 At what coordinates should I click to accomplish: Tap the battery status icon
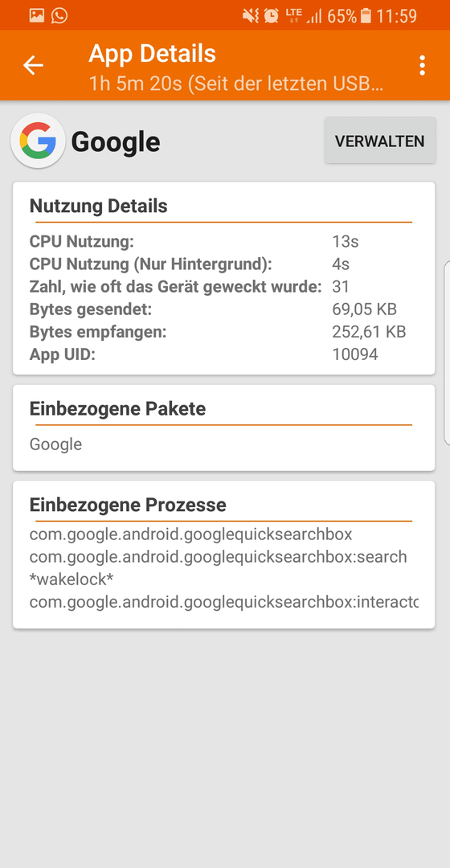[x=366, y=16]
